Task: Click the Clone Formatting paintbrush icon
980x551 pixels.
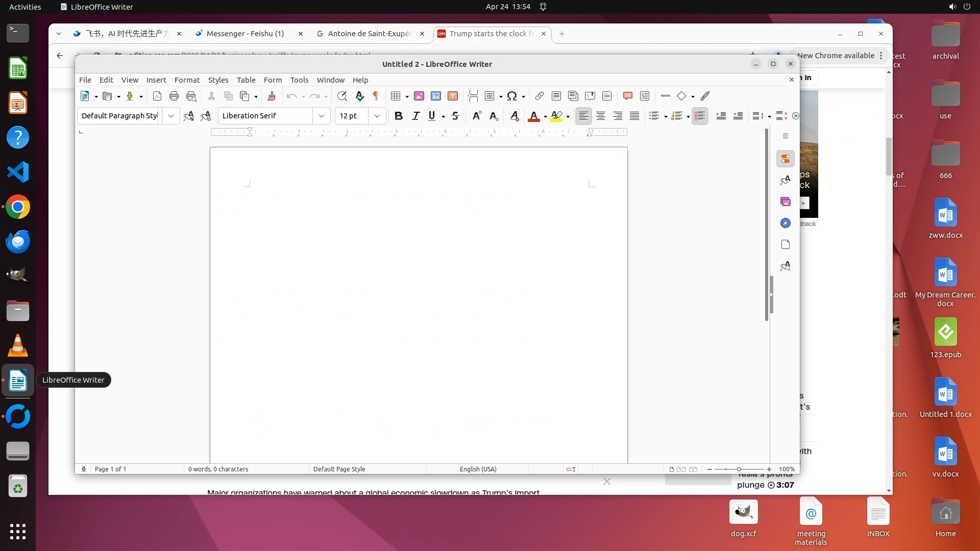Action: [272, 96]
